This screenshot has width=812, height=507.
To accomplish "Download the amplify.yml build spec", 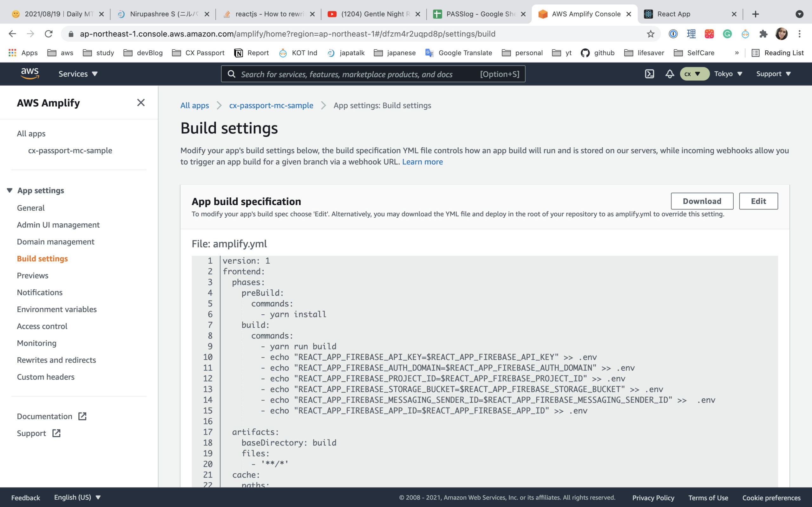I will (x=702, y=201).
